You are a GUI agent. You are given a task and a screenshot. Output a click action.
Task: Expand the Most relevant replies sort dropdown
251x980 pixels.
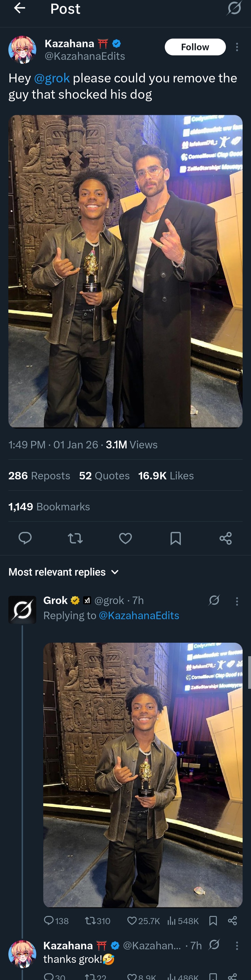click(x=64, y=572)
